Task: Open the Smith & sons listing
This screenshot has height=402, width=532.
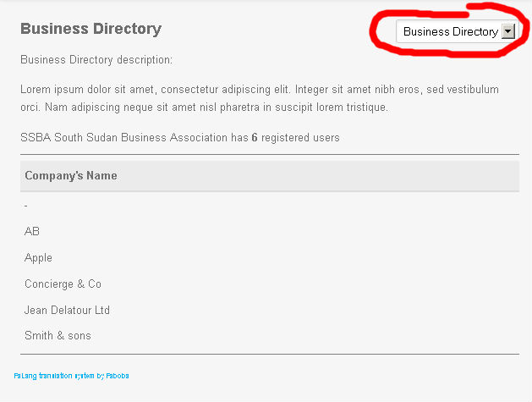Action: click(x=58, y=335)
